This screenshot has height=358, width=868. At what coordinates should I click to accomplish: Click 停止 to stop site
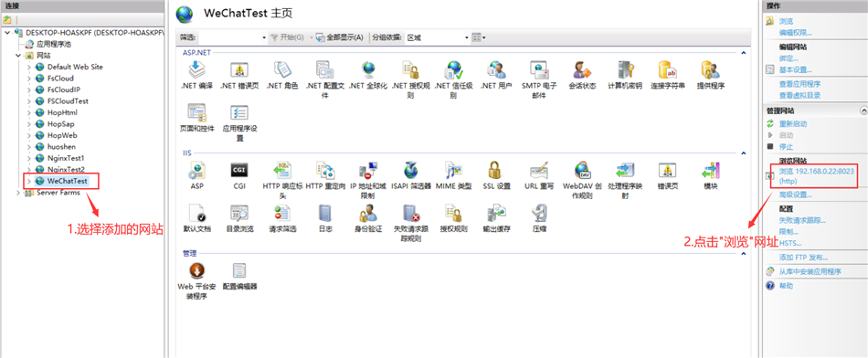[x=786, y=147]
